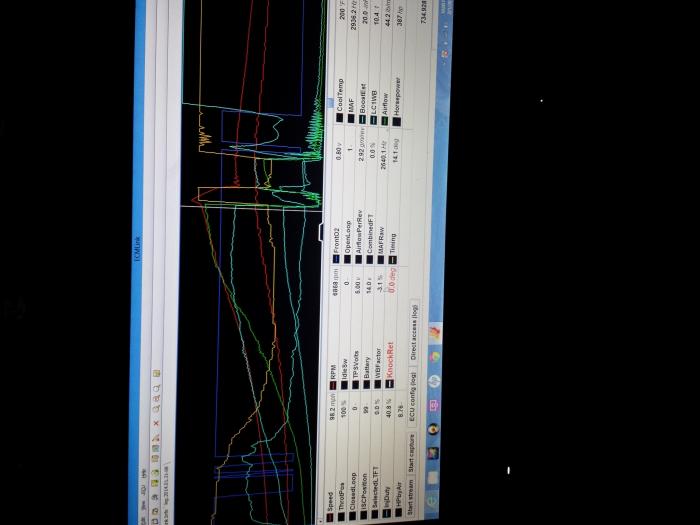Open the HP icon on the taskbar
The height and width of the screenshot is (525, 700).
click(x=434, y=380)
